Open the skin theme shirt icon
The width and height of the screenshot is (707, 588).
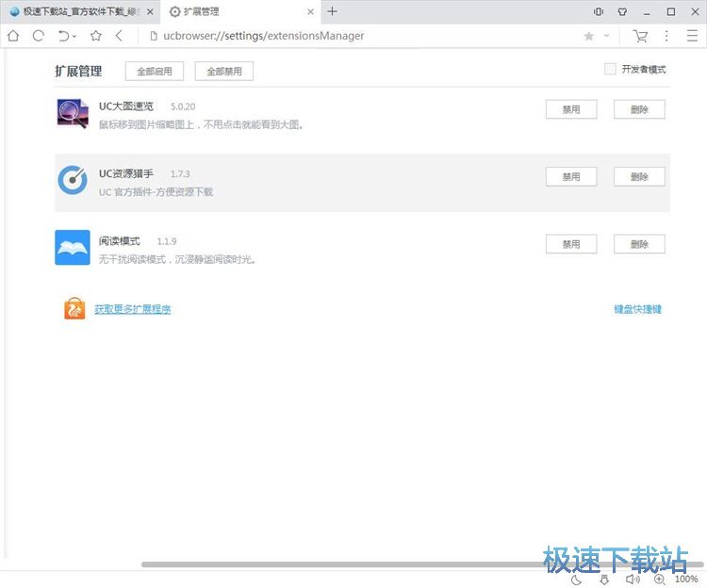[622, 11]
